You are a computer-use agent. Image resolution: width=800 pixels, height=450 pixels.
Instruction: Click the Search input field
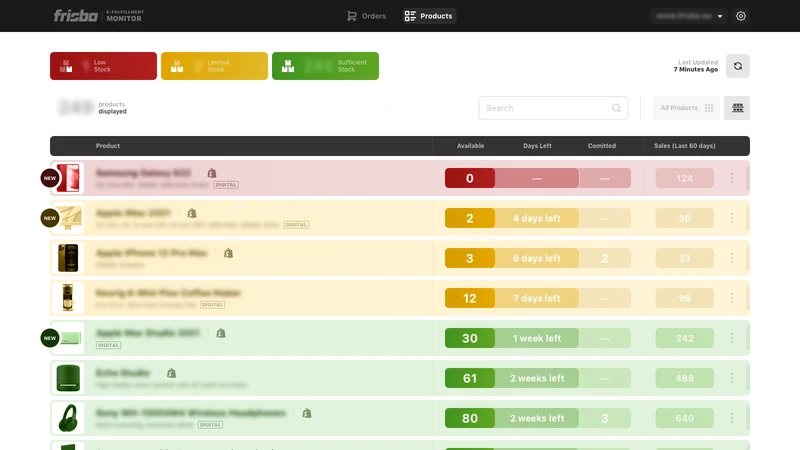(x=553, y=108)
